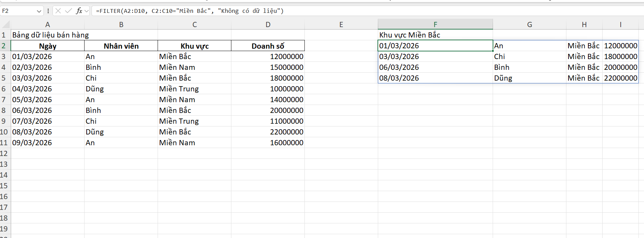This screenshot has height=238, width=644.
Task: Select column D header
Action: (268, 25)
